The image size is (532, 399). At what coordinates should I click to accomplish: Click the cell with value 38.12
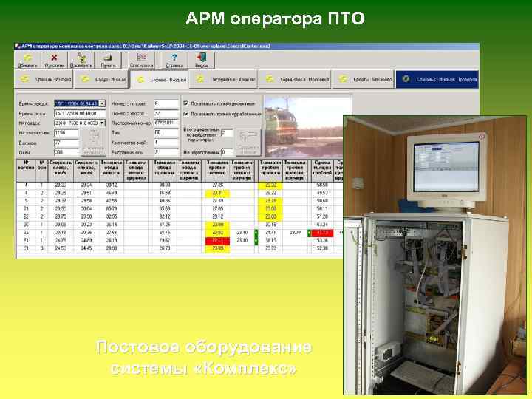pyautogui.click(x=112, y=185)
